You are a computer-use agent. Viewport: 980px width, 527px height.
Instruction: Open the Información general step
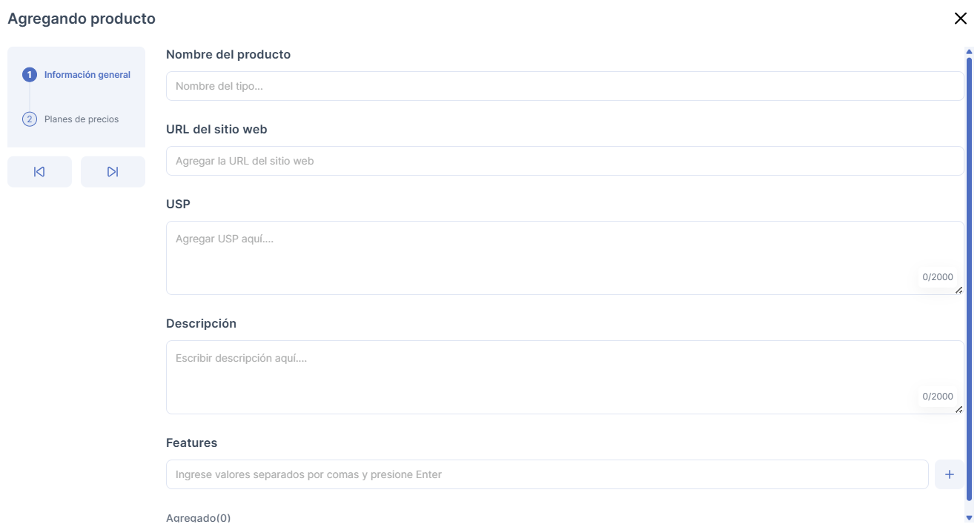[87, 75]
